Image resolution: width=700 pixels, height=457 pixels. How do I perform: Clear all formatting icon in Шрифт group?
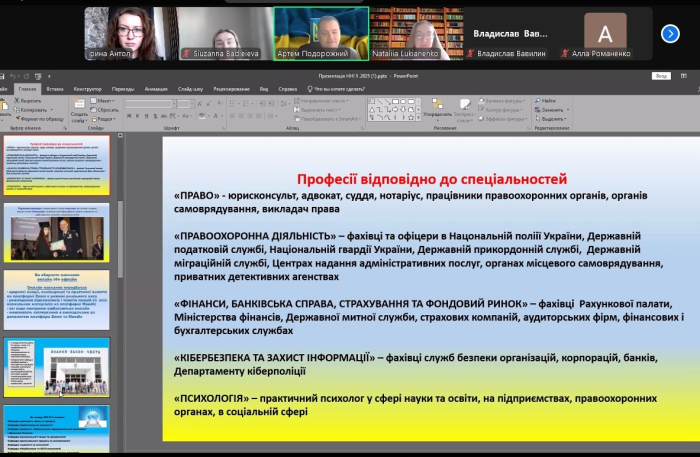point(220,104)
